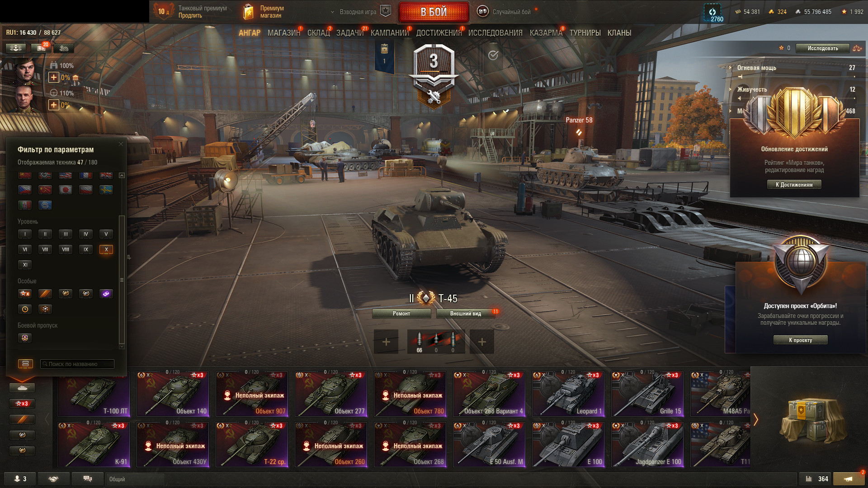This screenshot has width=868, height=488.
Task: Click the rental clock filter icon
Action: pyautogui.click(x=25, y=309)
